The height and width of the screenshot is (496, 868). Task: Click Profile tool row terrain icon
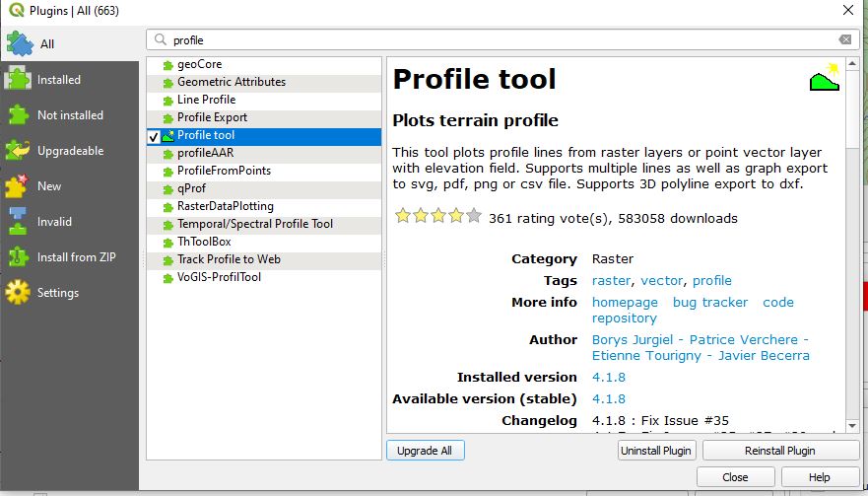[x=167, y=136]
